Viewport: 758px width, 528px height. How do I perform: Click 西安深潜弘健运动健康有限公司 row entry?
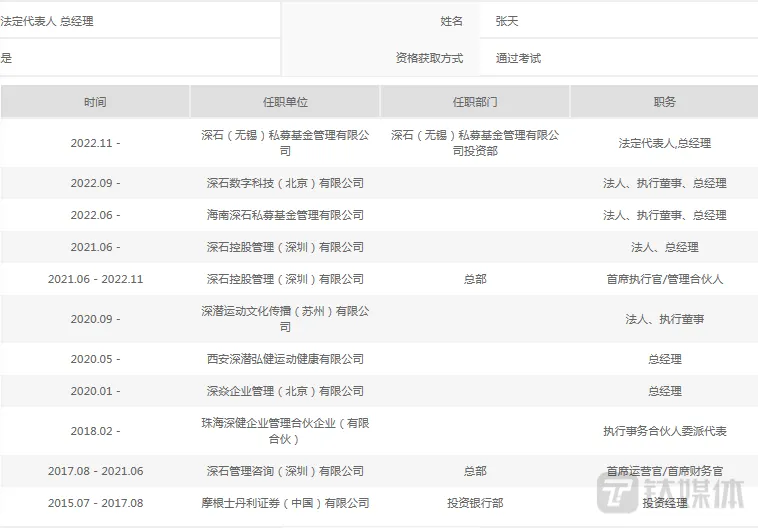tap(285, 359)
